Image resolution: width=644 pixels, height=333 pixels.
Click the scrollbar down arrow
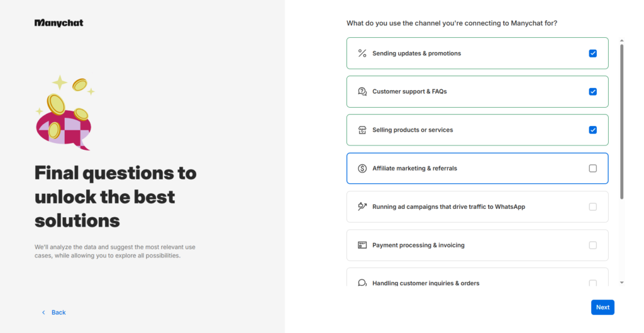click(x=622, y=283)
